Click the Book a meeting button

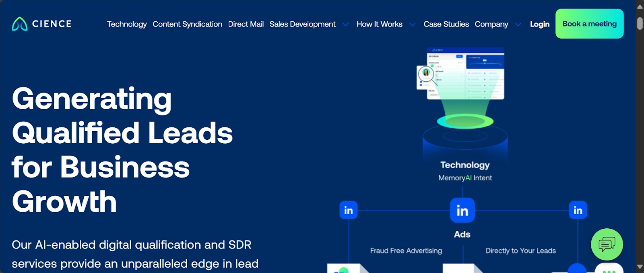(589, 24)
